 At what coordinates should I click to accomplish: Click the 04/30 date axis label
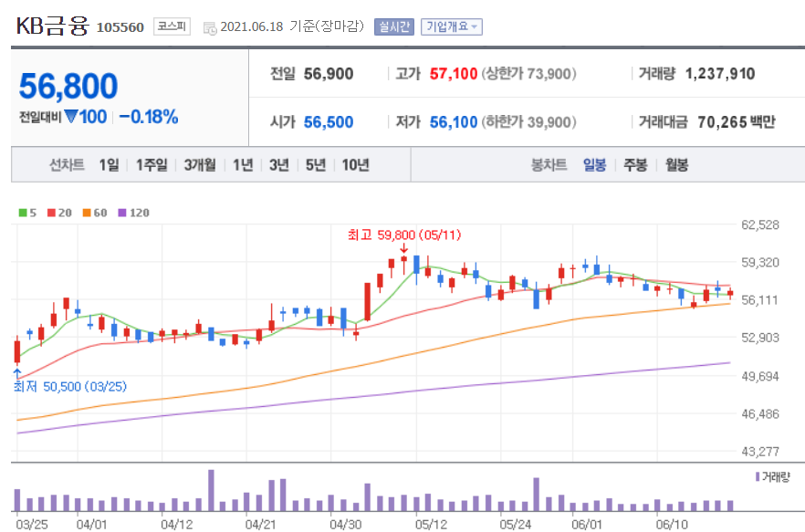(x=345, y=525)
